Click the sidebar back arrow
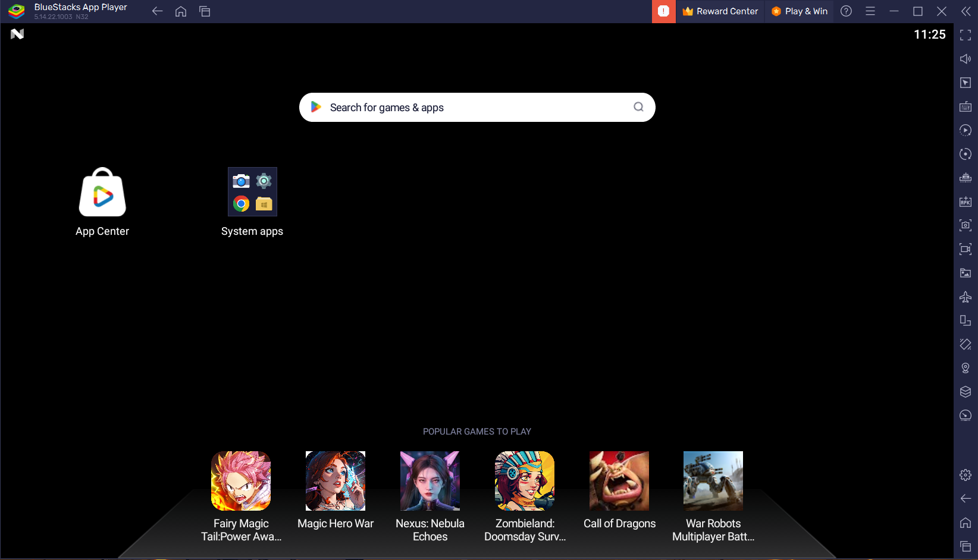Viewport: 978px width, 560px height. 966,498
